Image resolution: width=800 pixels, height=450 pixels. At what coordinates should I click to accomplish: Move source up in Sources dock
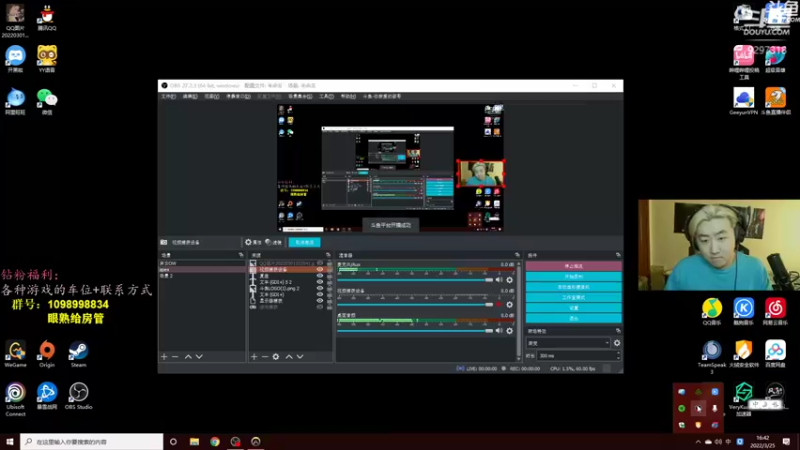(289, 357)
